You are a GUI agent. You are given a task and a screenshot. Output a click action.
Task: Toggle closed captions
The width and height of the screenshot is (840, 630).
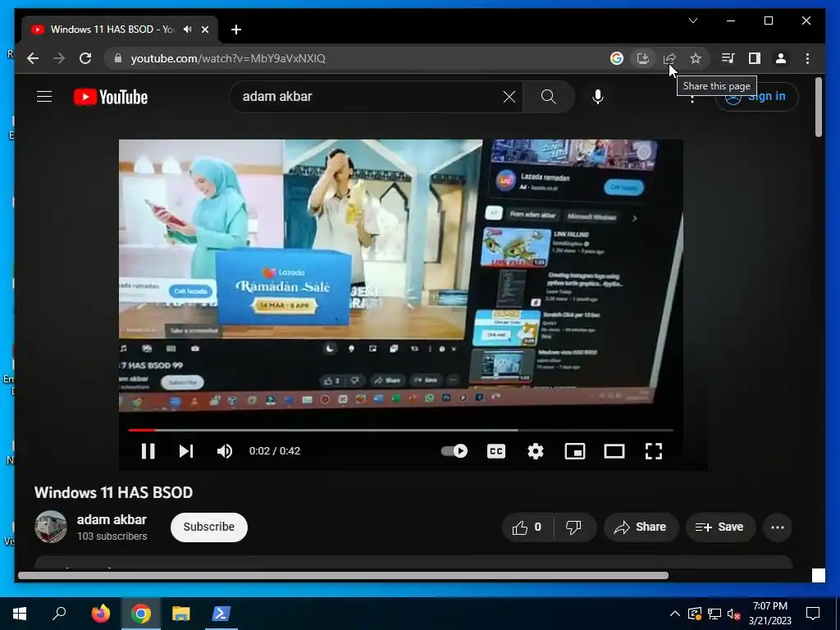point(496,451)
